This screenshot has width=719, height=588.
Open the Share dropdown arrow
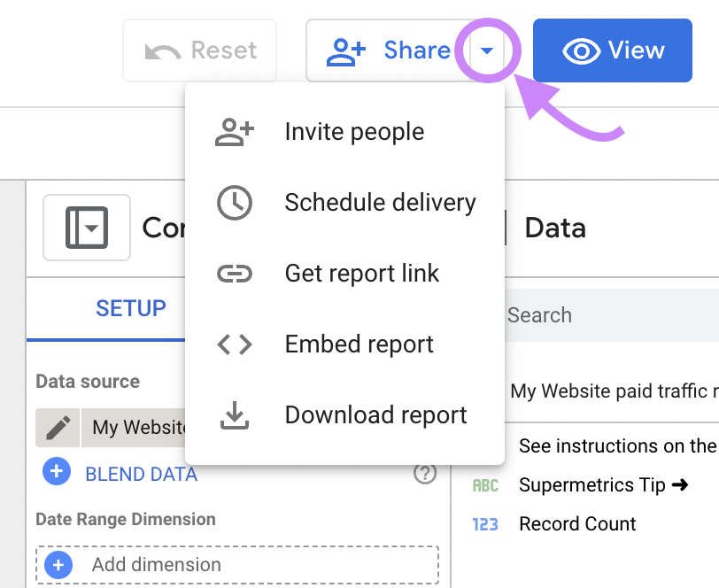486,50
